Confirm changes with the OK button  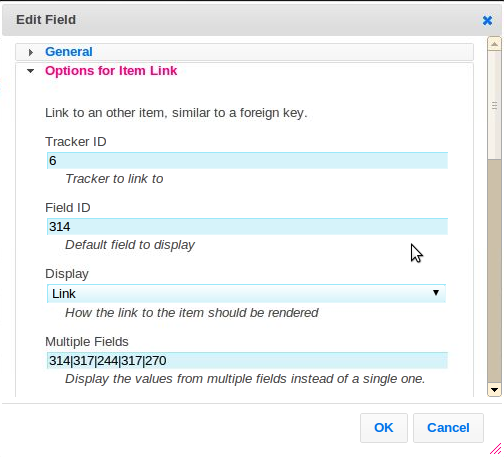(384, 428)
